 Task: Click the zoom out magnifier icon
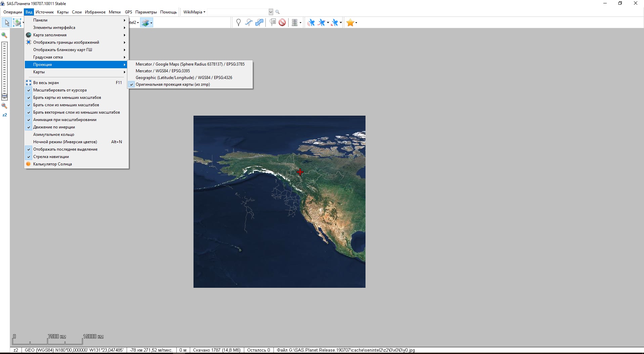point(4,106)
